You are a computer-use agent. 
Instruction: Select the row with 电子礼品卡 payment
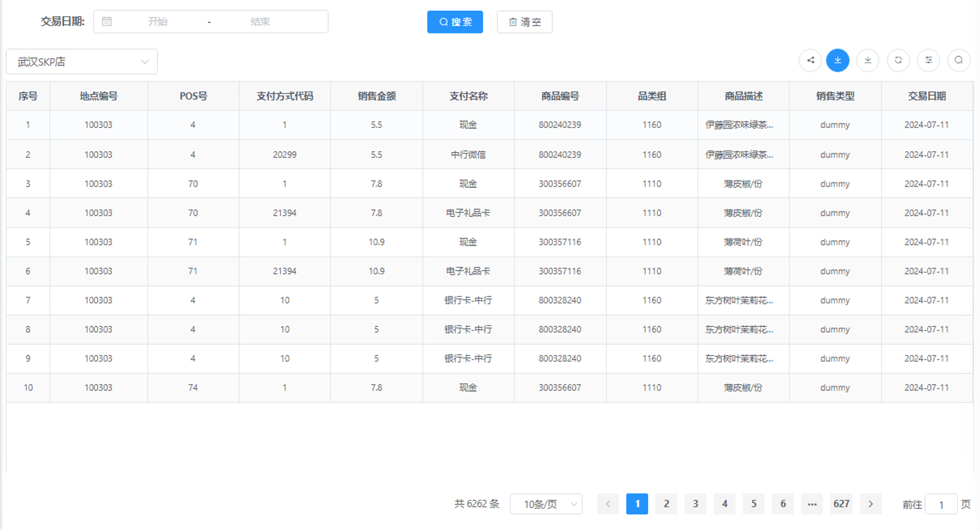(x=468, y=213)
